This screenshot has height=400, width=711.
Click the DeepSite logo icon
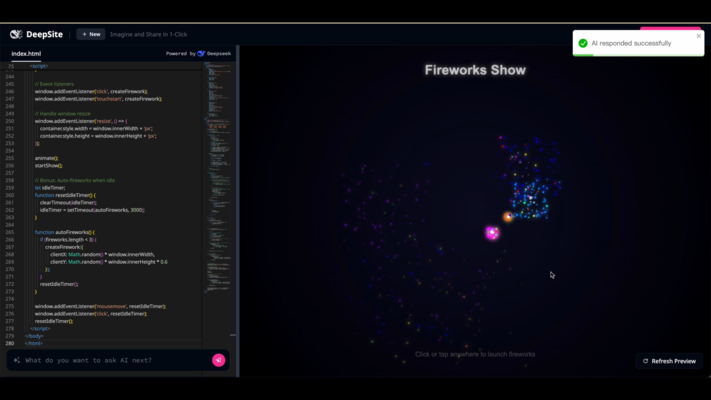coord(16,34)
